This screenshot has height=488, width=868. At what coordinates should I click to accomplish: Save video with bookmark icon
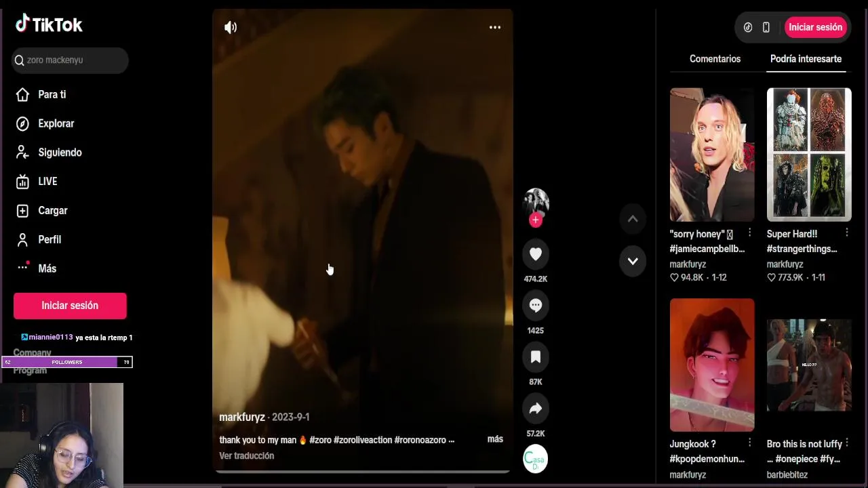click(536, 357)
